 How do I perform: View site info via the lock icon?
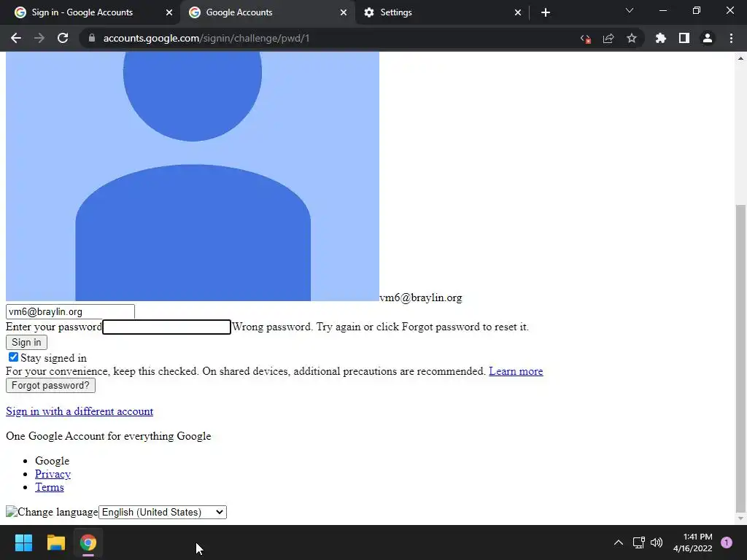tap(91, 38)
